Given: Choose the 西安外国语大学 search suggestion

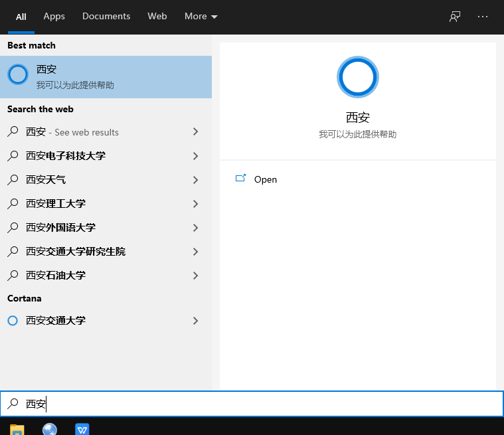Looking at the screenshot, I should 60,228.
